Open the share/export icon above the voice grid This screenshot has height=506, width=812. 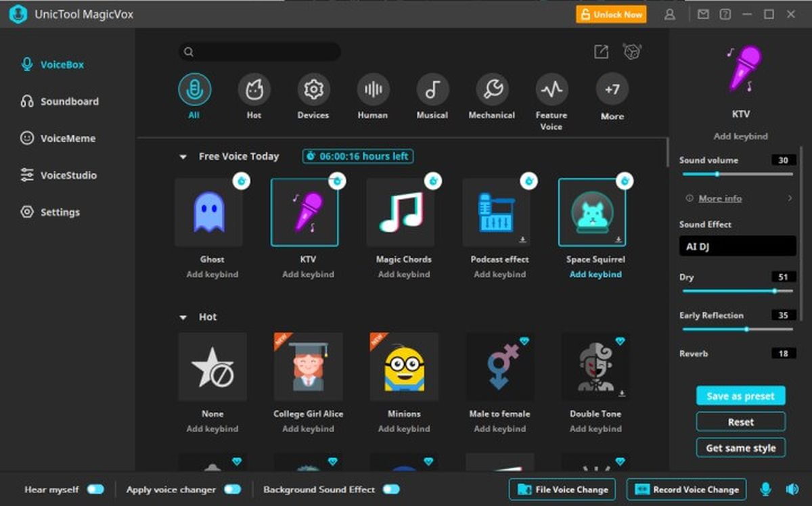click(x=601, y=51)
